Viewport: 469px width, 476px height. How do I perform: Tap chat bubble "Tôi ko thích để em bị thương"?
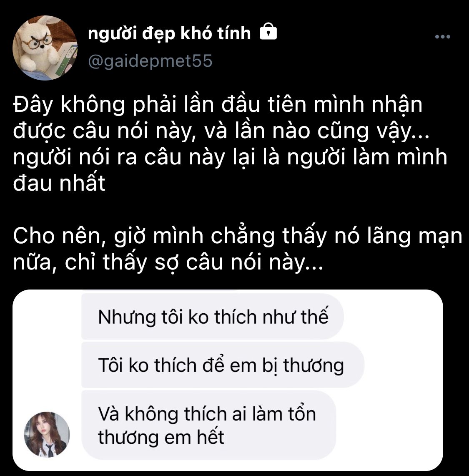pyautogui.click(x=223, y=365)
